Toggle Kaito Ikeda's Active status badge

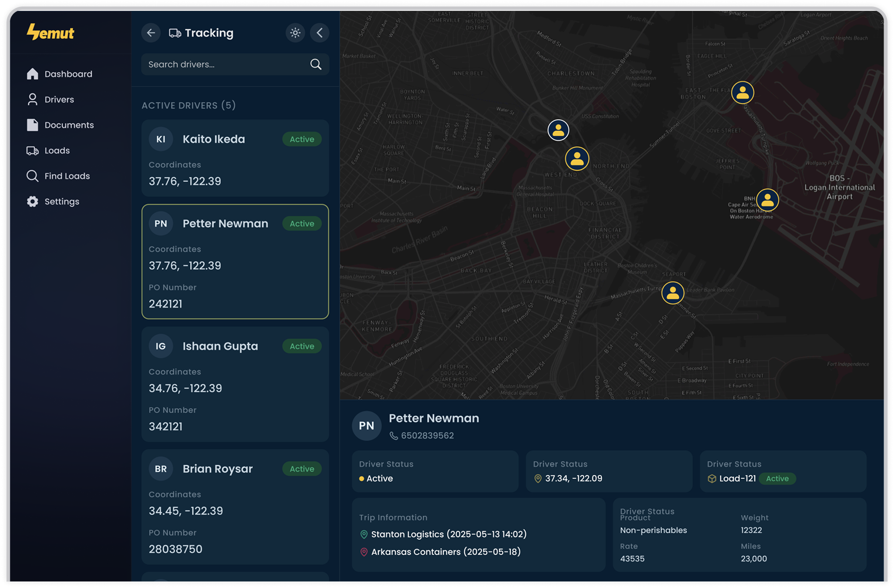point(301,139)
